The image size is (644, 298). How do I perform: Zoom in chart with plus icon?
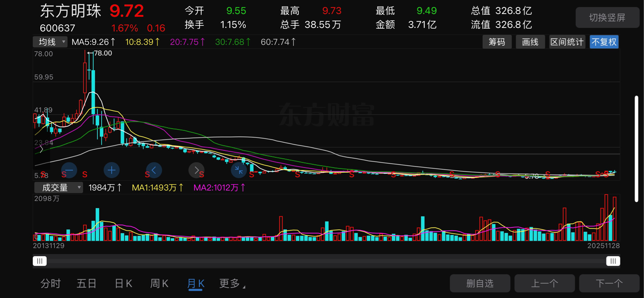(x=112, y=170)
